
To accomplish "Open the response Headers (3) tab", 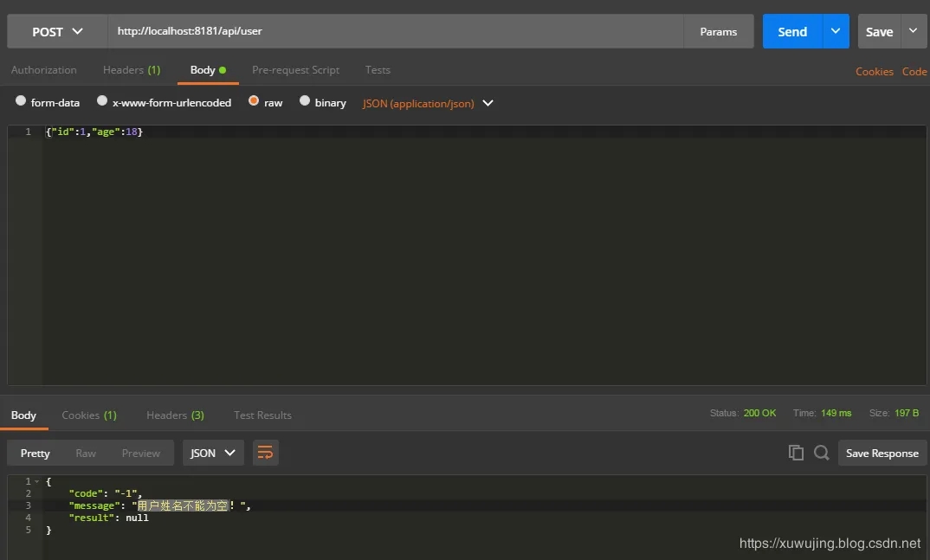I will point(175,415).
